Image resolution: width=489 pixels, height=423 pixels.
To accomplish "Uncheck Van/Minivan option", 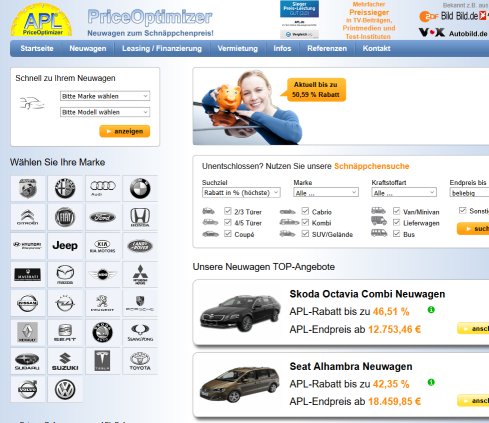I will pyautogui.click(x=396, y=211).
